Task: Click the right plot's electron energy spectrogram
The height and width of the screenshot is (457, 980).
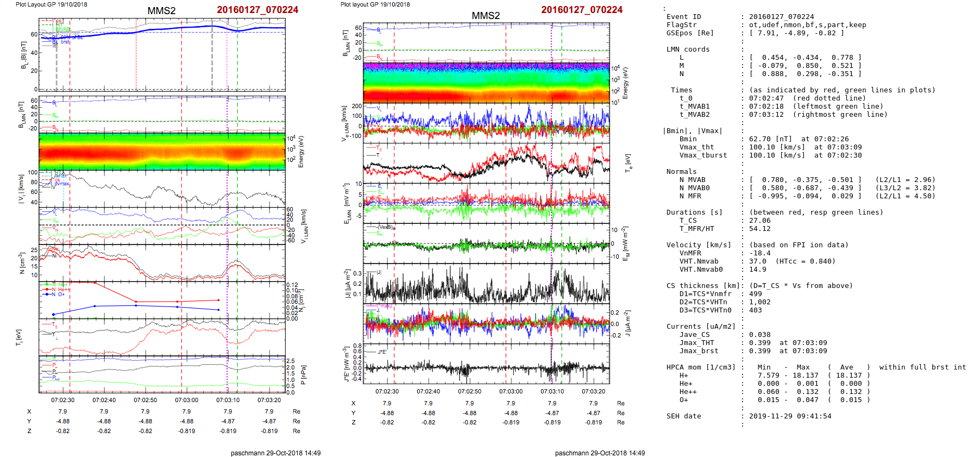Action: [486, 83]
